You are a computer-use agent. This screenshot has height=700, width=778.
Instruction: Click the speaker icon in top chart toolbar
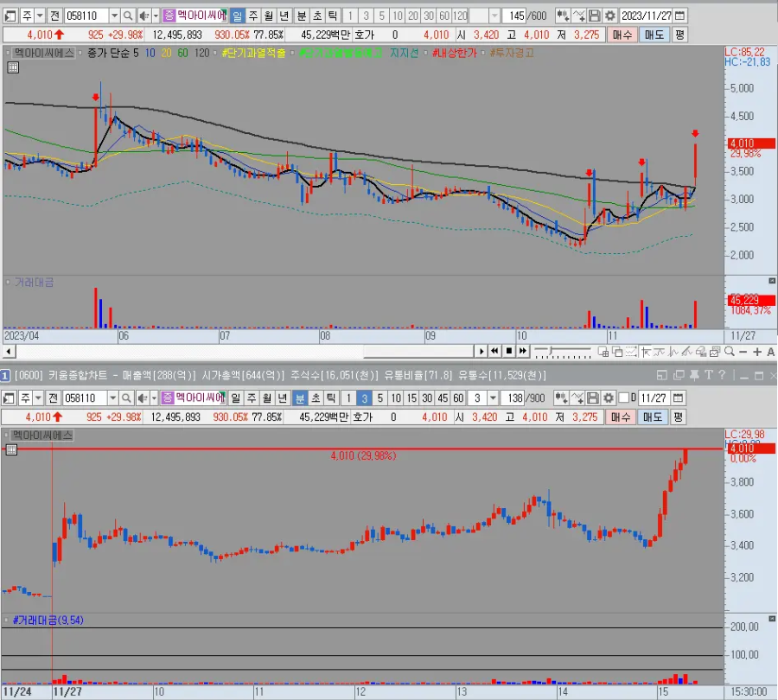(x=143, y=16)
